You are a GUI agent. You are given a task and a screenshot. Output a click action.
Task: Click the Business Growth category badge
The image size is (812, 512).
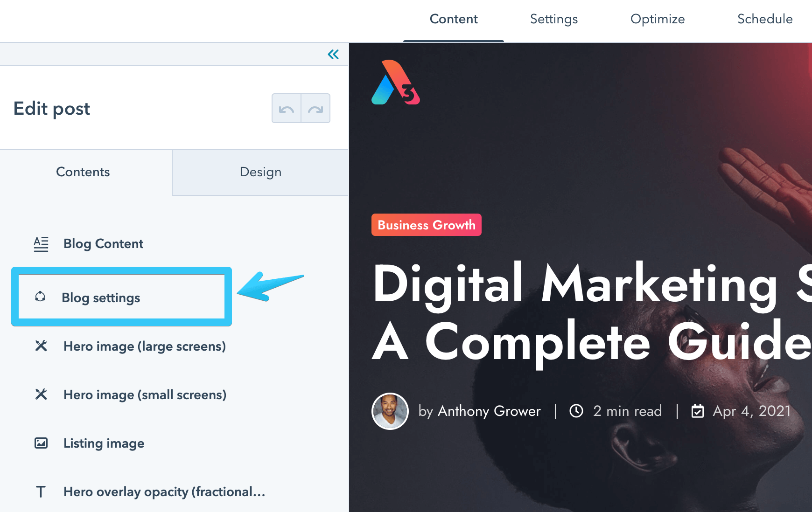(x=426, y=225)
